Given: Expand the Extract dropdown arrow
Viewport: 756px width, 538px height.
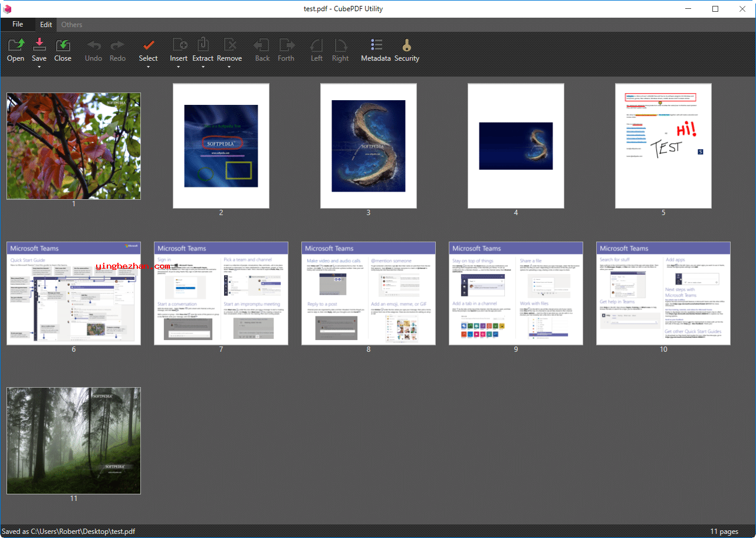Looking at the screenshot, I should (x=203, y=67).
